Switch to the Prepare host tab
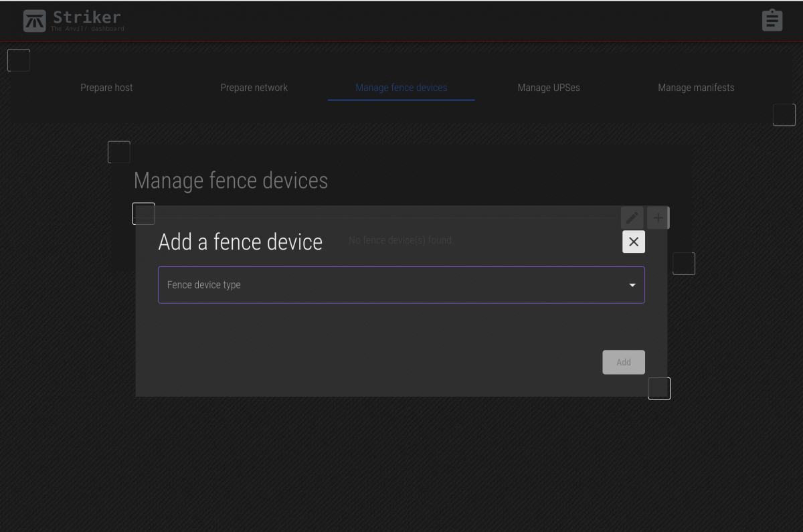This screenshot has width=803, height=532. coord(106,88)
